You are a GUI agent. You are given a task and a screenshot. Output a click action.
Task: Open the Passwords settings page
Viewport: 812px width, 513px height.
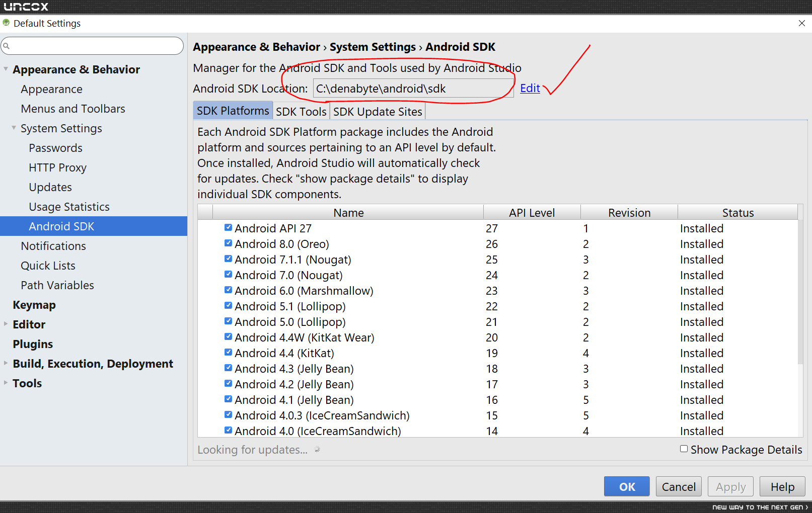[55, 148]
